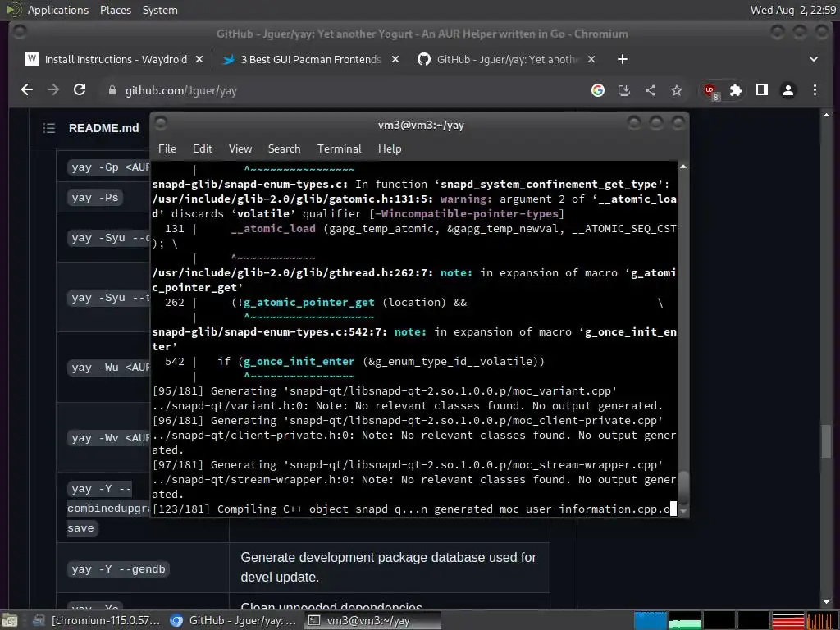The image size is (840, 630).
Task: Select vm3@vm3:~/yay taskbar entry
Action: (373, 620)
